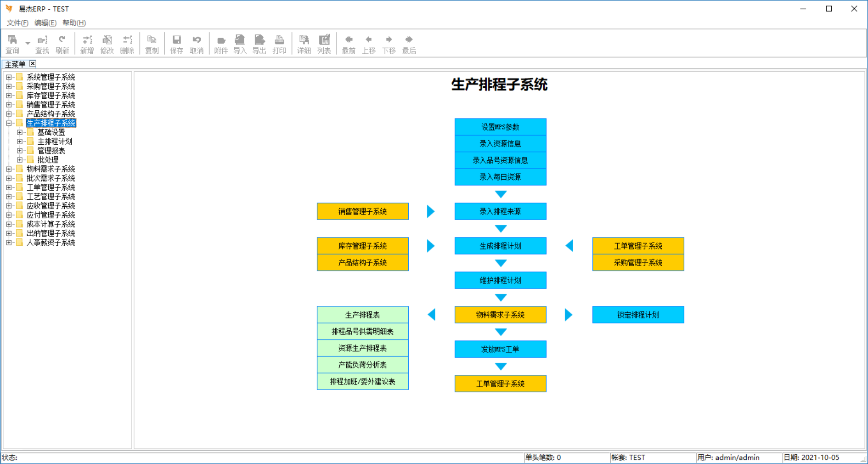Select 工单管理子系统 in the tree

(51, 187)
